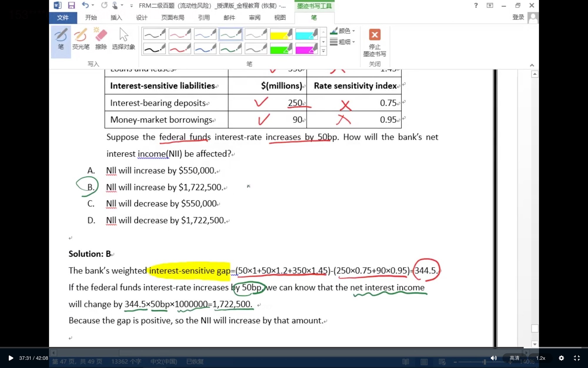Select the Eraser (擦除) tool
The width and height of the screenshot is (588, 368).
click(x=101, y=39)
